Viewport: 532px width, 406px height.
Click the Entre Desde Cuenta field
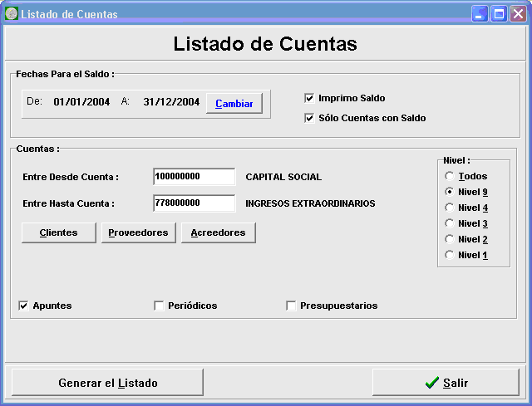[195, 177]
